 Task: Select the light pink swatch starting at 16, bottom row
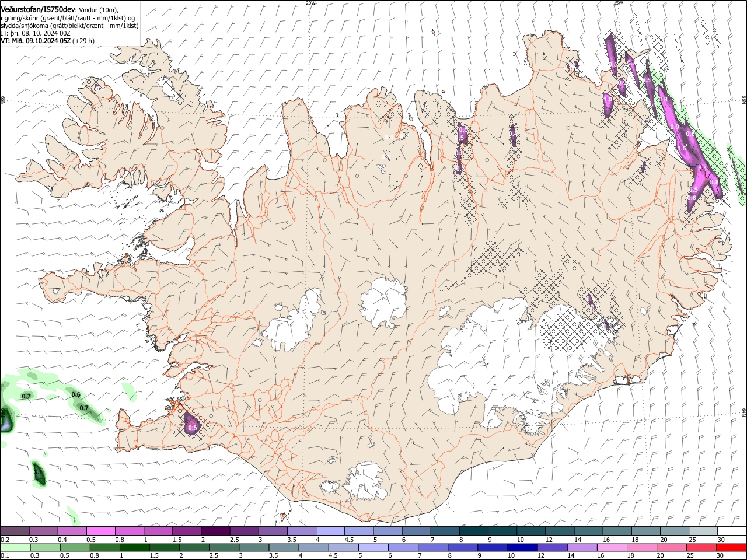(612, 548)
